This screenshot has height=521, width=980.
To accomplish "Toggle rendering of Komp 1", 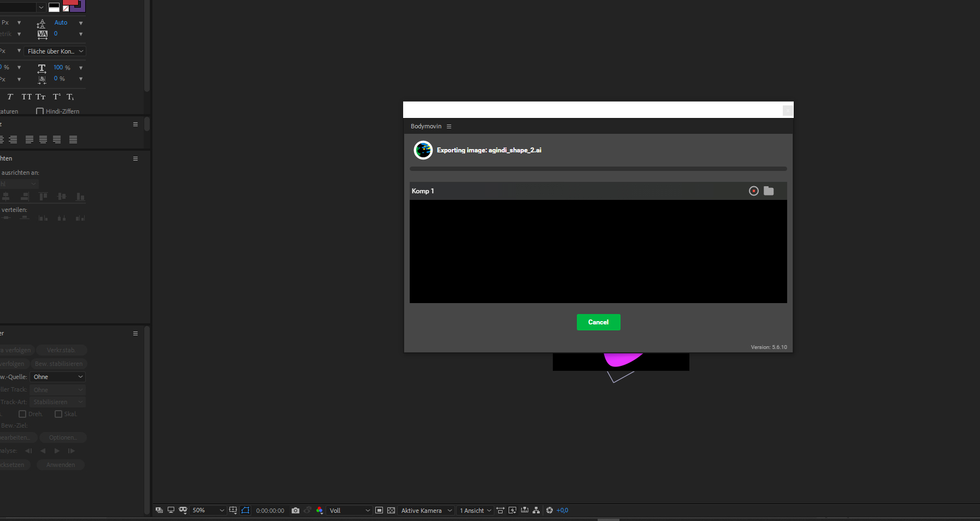I will click(753, 191).
